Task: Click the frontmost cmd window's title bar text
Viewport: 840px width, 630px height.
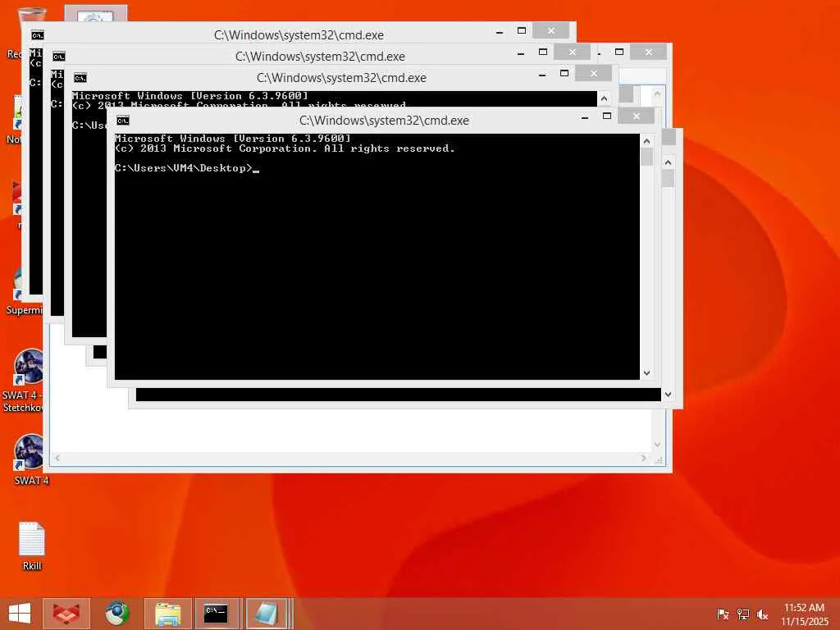Action: [384, 121]
